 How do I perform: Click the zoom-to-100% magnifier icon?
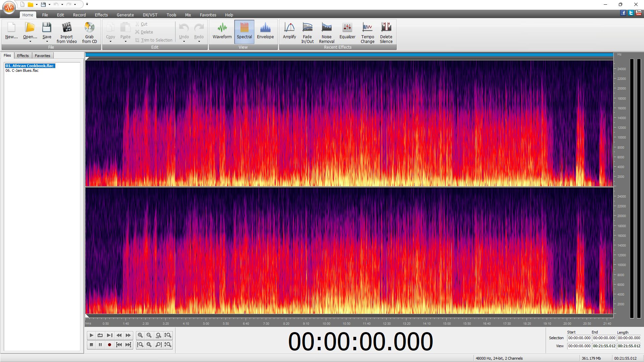(x=158, y=335)
